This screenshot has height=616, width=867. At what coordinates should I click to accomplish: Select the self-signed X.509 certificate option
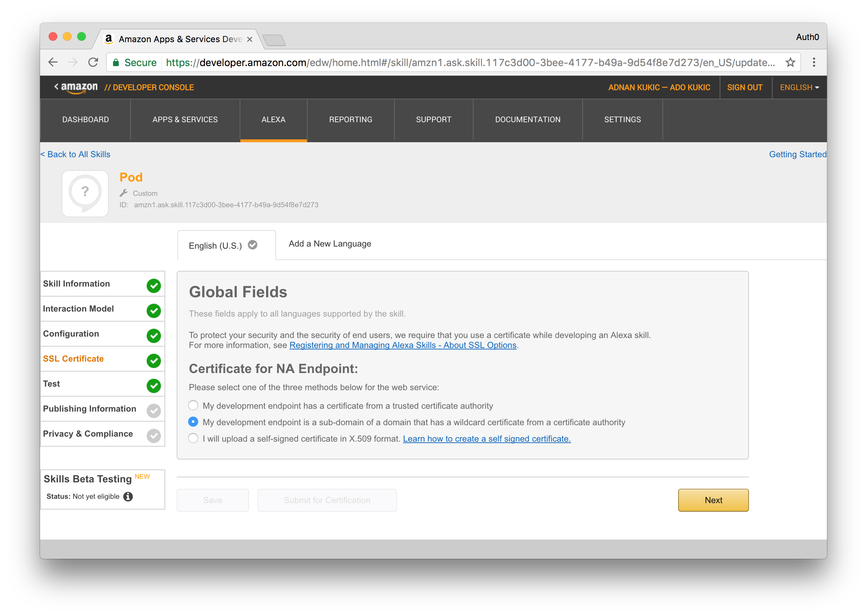[193, 438]
